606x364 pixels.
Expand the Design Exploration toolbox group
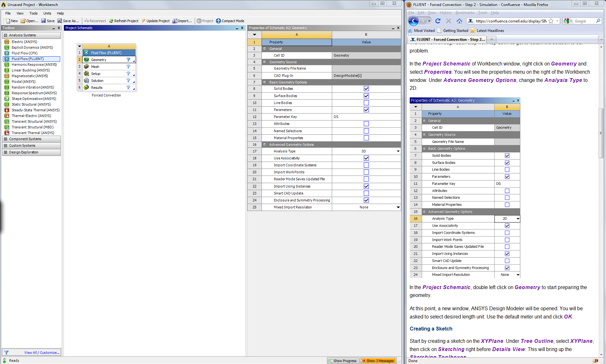tap(5, 152)
